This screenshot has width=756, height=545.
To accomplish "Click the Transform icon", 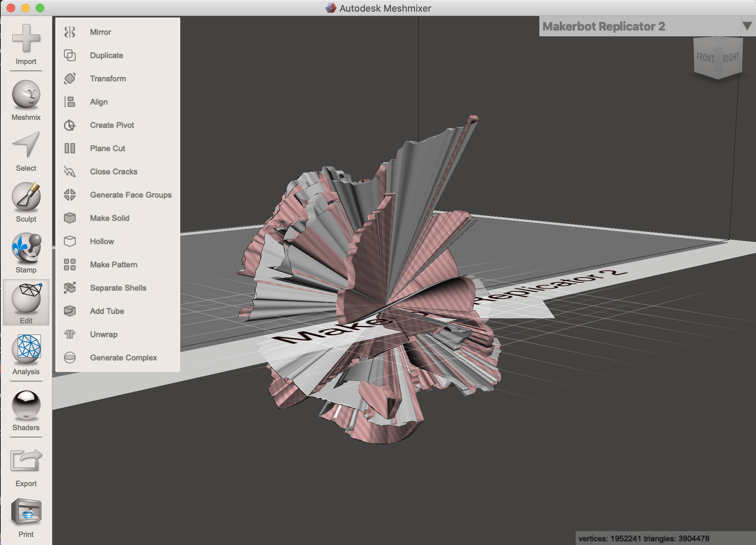I will point(70,78).
